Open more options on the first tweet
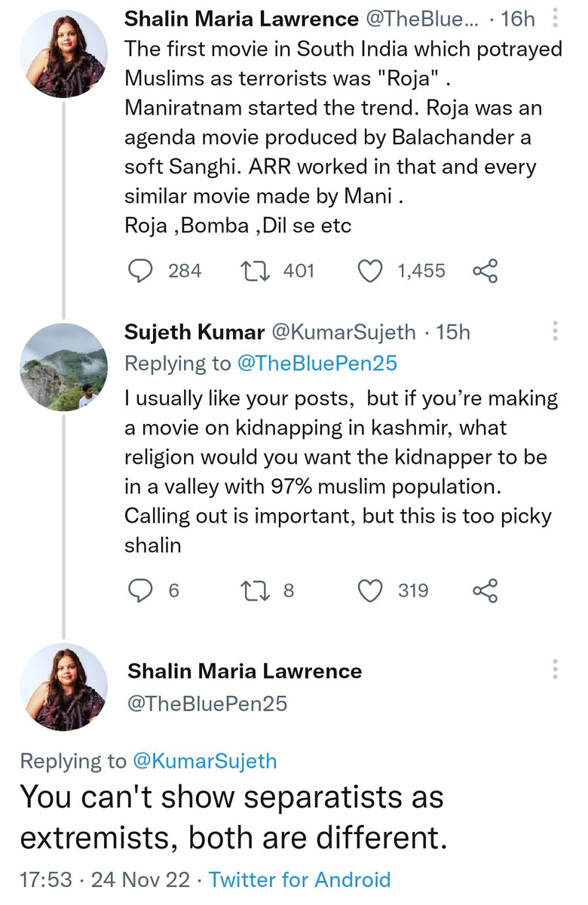 [556, 17]
